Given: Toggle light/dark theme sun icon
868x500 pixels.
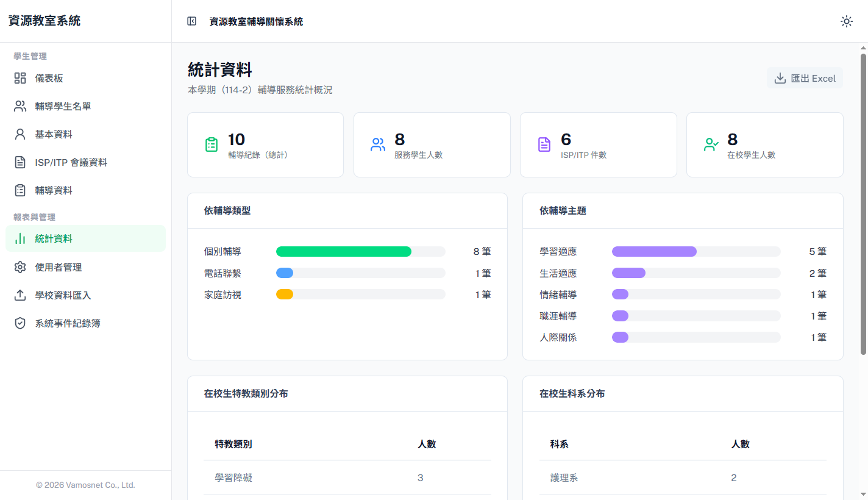Looking at the screenshot, I should pyautogui.click(x=847, y=21).
